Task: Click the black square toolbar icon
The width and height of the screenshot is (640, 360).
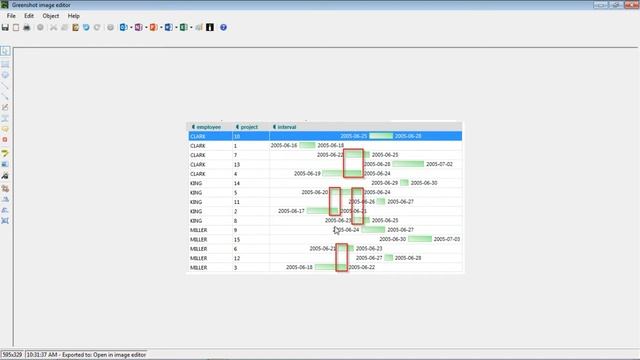Action: tap(210, 27)
